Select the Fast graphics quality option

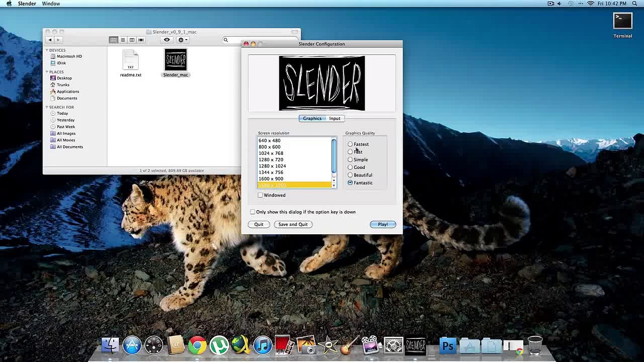(355, 152)
